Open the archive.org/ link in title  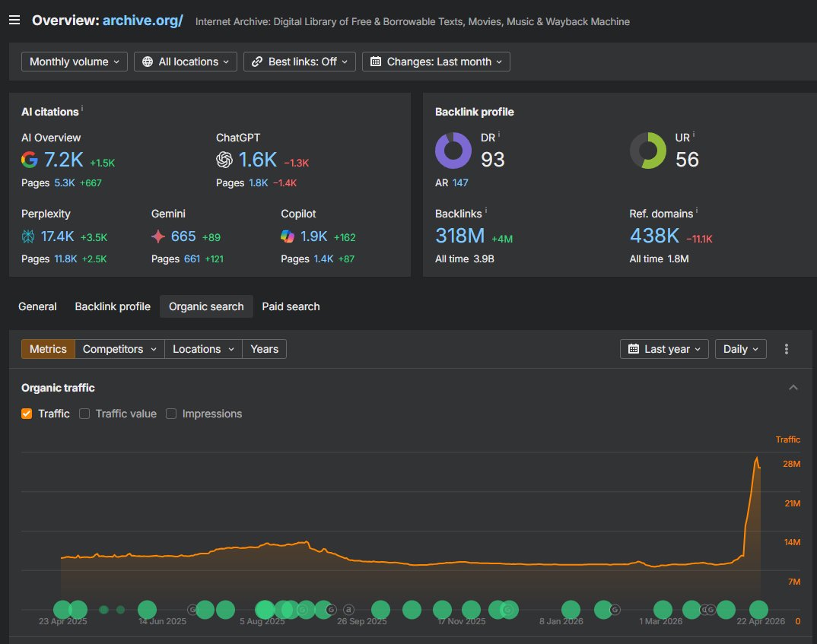143,21
